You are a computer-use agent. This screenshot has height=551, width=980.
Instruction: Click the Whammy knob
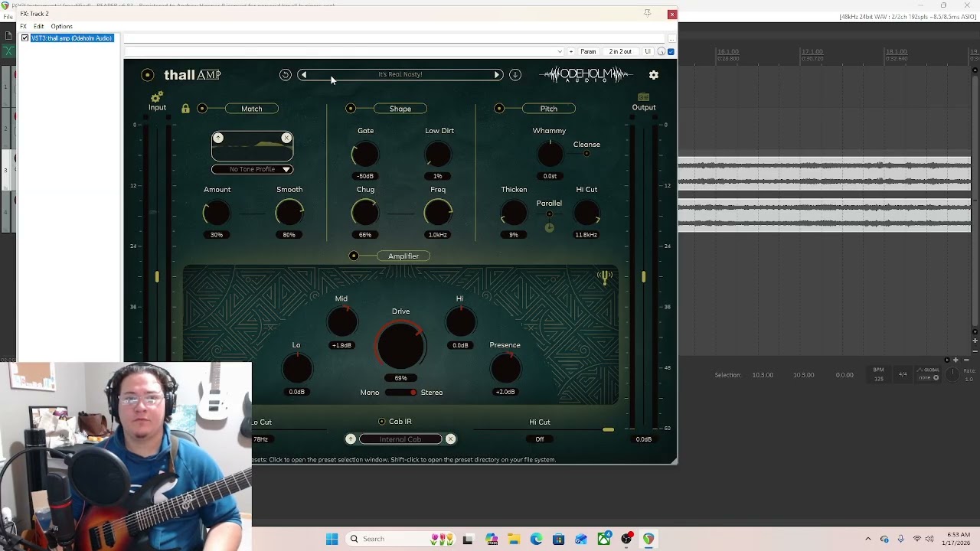click(x=550, y=155)
